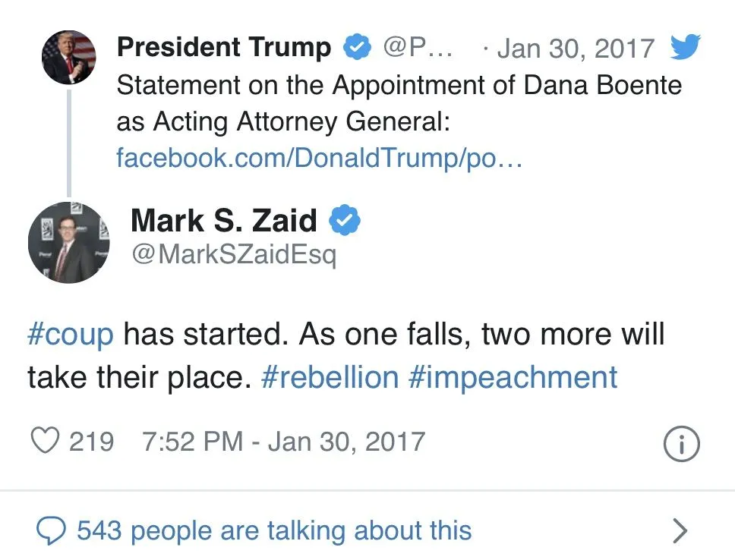This screenshot has width=735, height=560.
Task: Click the #impeachment hashtag
Action: (513, 376)
